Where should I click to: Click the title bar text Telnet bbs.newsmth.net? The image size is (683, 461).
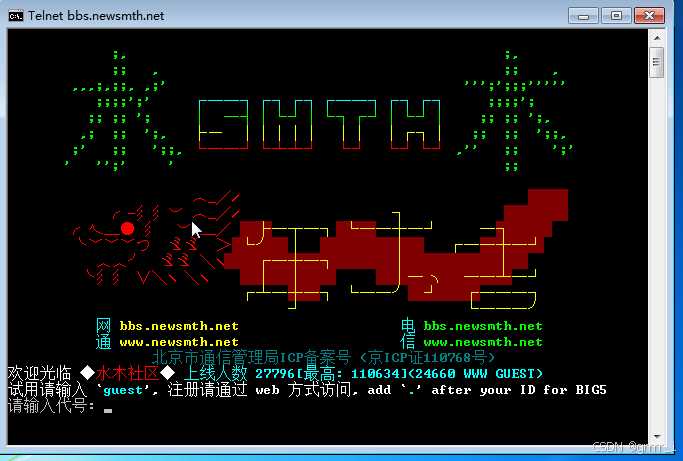coord(96,16)
